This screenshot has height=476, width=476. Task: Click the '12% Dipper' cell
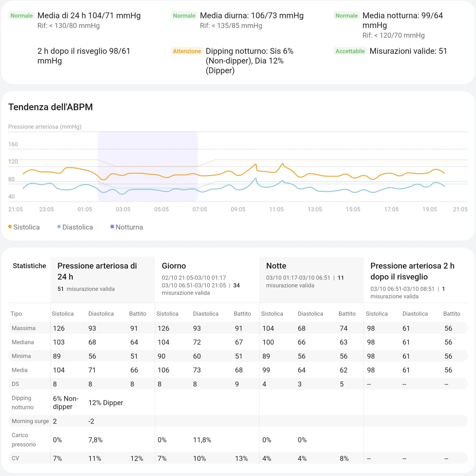pos(106,403)
